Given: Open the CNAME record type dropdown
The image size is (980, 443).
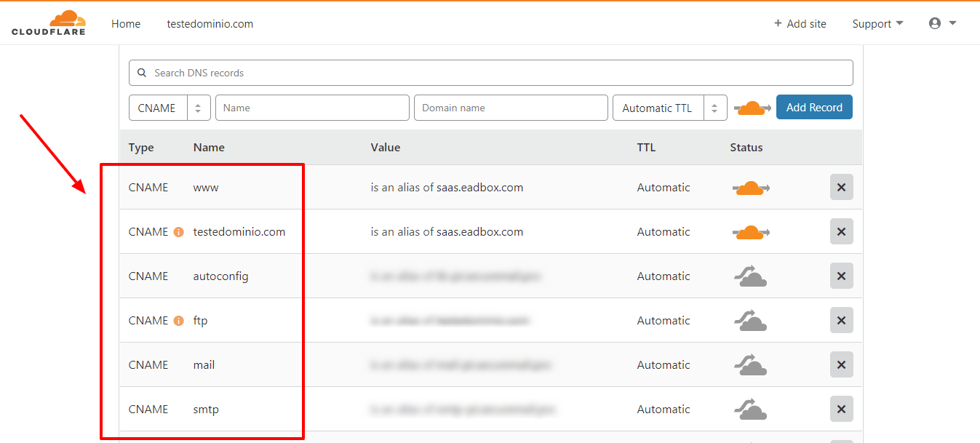Looking at the screenshot, I should 170,108.
